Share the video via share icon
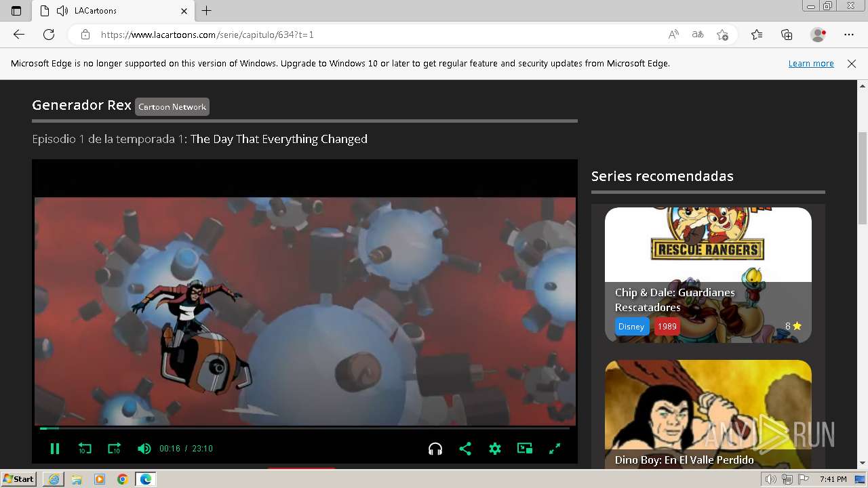This screenshot has height=488, width=868. point(465,449)
